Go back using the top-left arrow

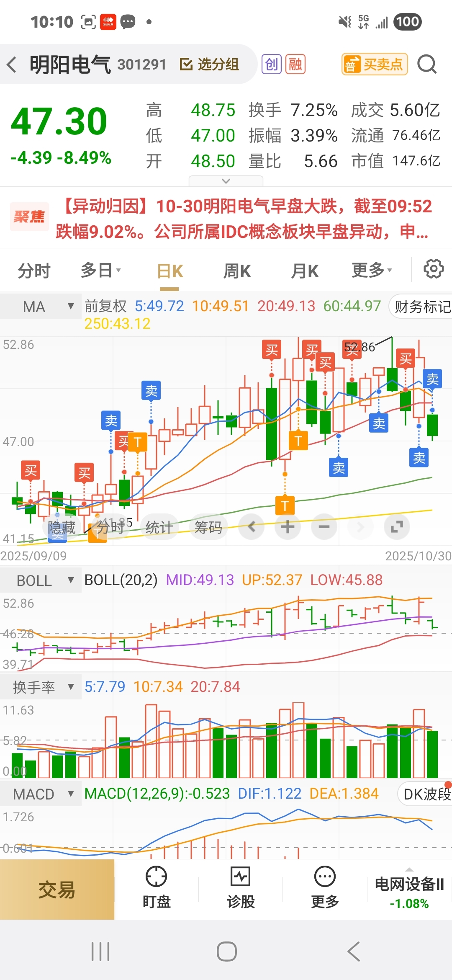pos(12,64)
